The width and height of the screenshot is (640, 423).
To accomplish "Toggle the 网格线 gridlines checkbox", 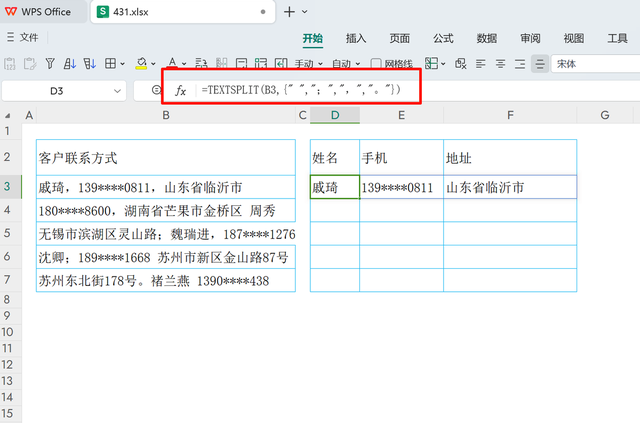I will [376, 64].
